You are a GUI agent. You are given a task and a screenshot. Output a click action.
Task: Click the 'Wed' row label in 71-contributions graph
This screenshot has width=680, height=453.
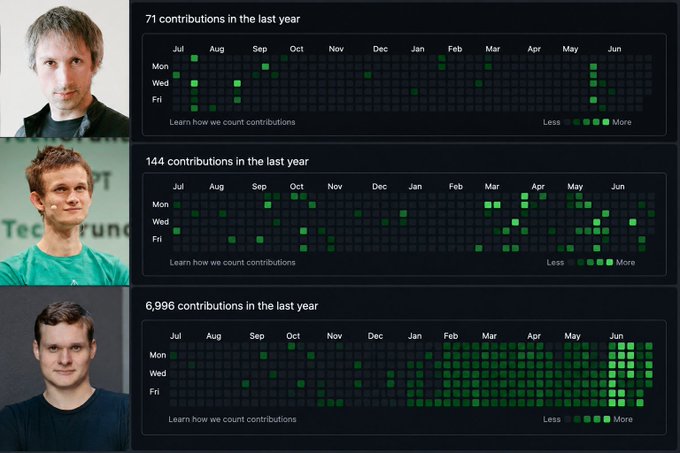[x=160, y=83]
